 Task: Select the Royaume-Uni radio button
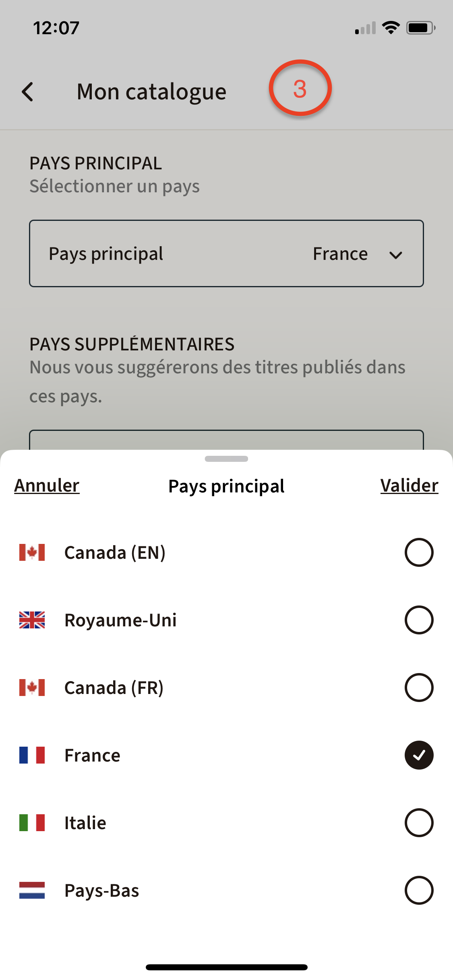(419, 620)
